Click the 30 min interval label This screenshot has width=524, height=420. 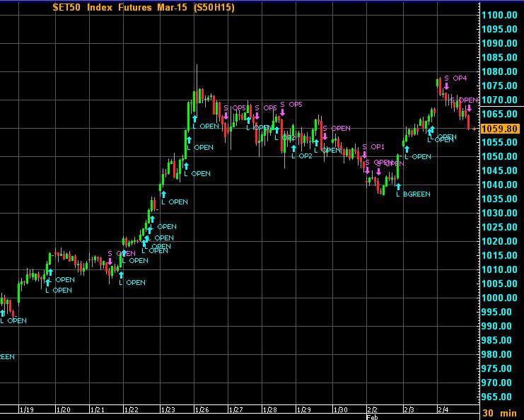pyautogui.click(x=499, y=412)
